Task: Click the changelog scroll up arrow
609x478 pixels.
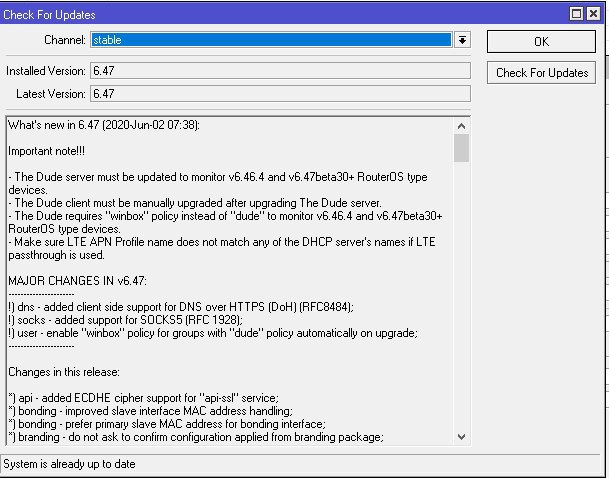Action: click(461, 126)
